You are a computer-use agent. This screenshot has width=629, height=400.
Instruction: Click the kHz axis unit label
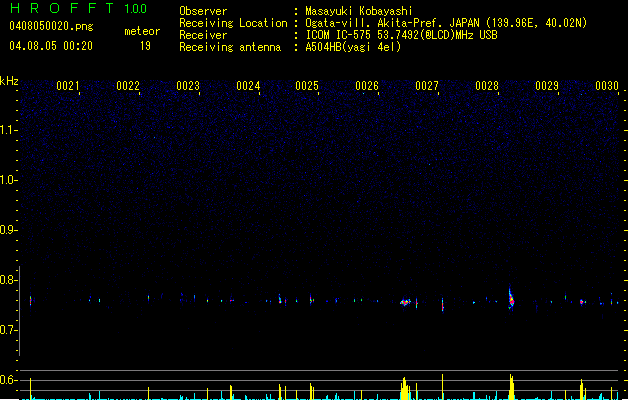[x=9, y=81]
